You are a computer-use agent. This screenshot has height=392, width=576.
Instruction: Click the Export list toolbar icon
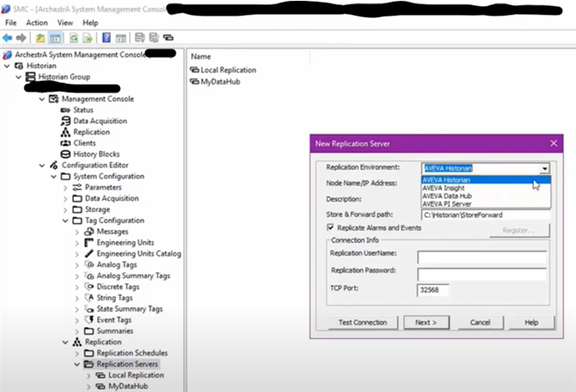pos(87,38)
